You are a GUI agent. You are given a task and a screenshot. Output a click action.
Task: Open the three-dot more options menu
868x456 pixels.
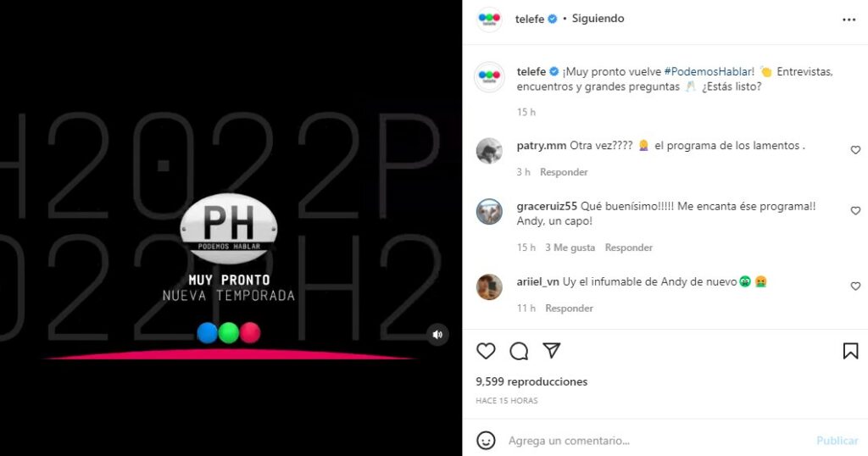pos(849,19)
